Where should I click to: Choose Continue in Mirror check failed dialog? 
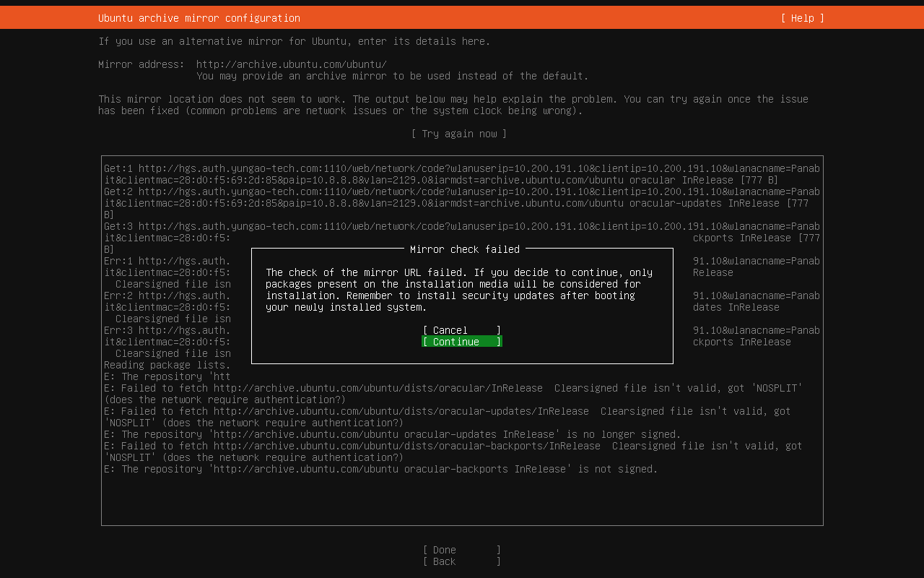(x=462, y=342)
